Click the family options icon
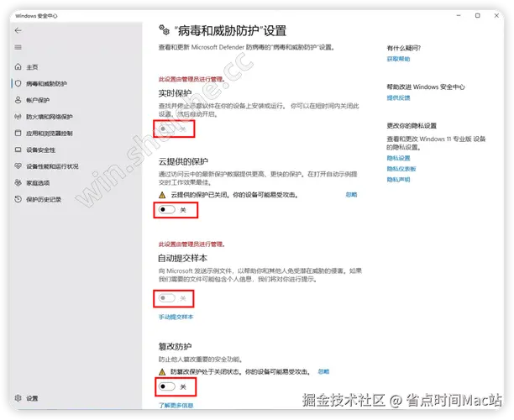The width and height of the screenshot is (514, 420). click(18, 182)
